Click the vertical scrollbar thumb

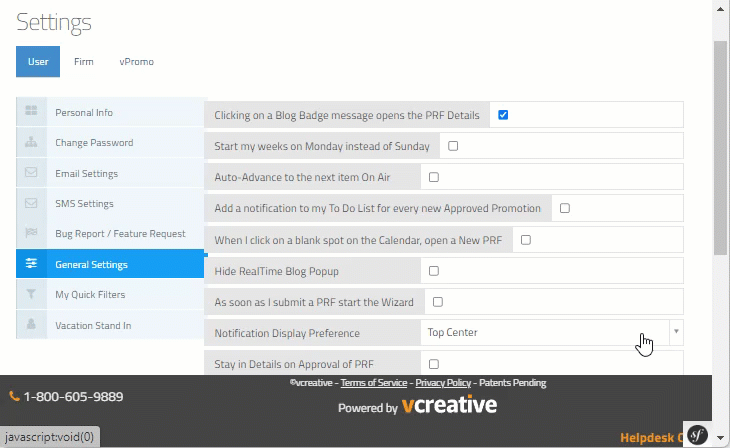(721, 148)
